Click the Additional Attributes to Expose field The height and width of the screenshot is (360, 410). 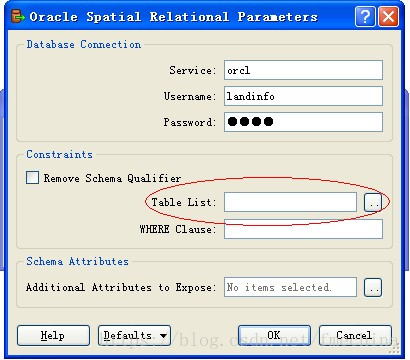pos(290,287)
